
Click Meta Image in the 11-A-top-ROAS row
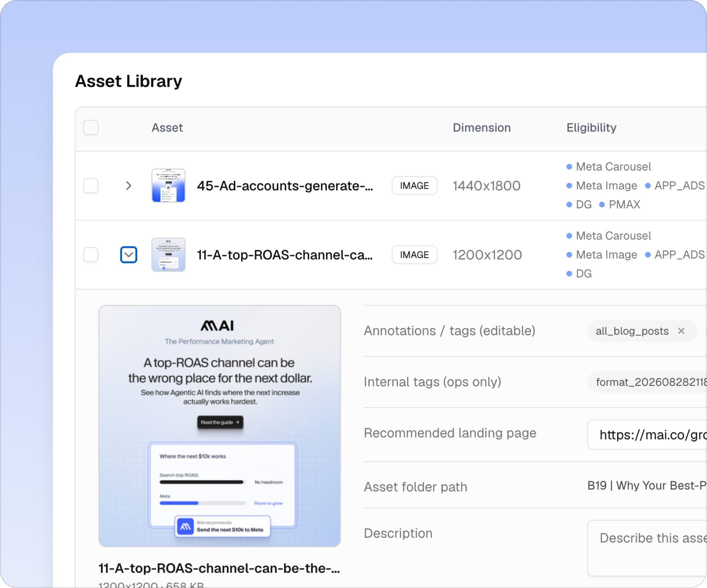[606, 255]
